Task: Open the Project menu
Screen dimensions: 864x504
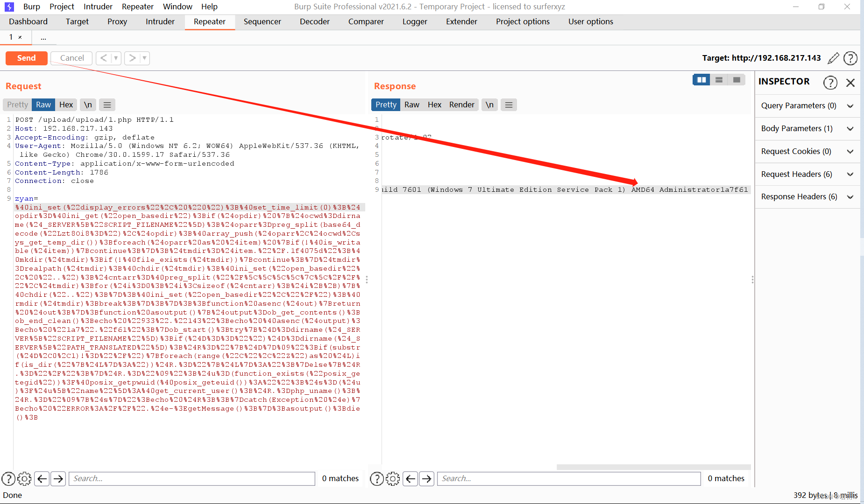Action: [x=62, y=7]
